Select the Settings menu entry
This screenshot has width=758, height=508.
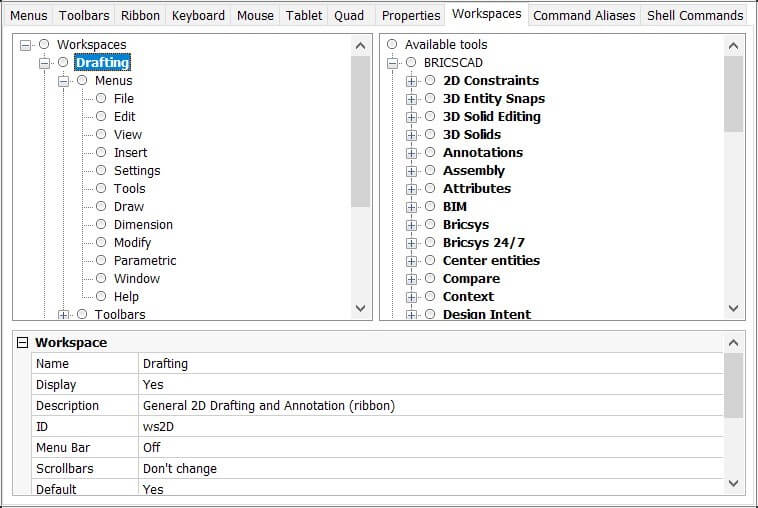tap(137, 171)
